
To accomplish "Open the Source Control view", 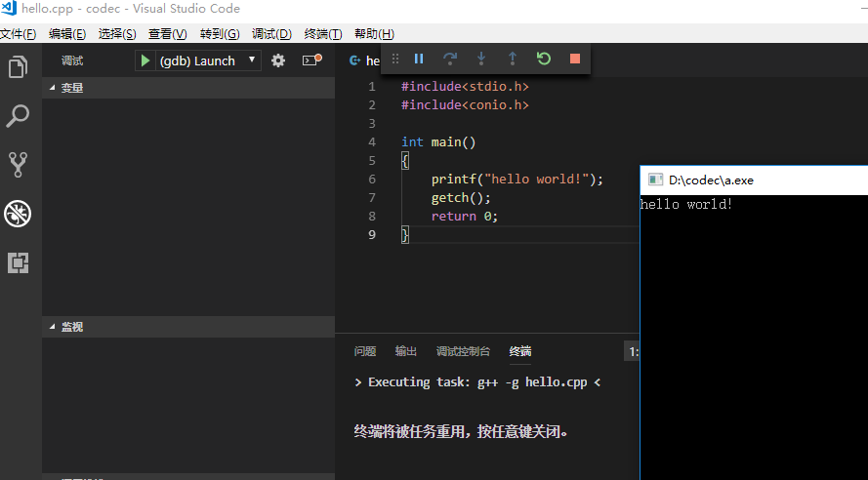I will pyautogui.click(x=18, y=164).
